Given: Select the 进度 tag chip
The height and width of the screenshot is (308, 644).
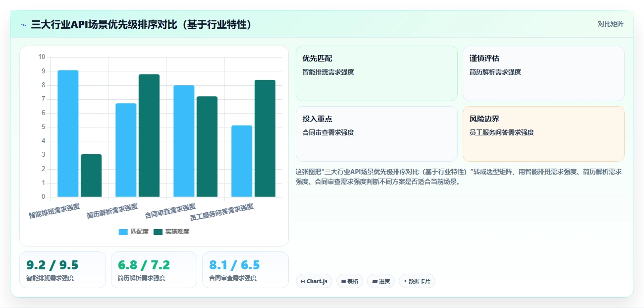Looking at the screenshot, I should [381, 281].
